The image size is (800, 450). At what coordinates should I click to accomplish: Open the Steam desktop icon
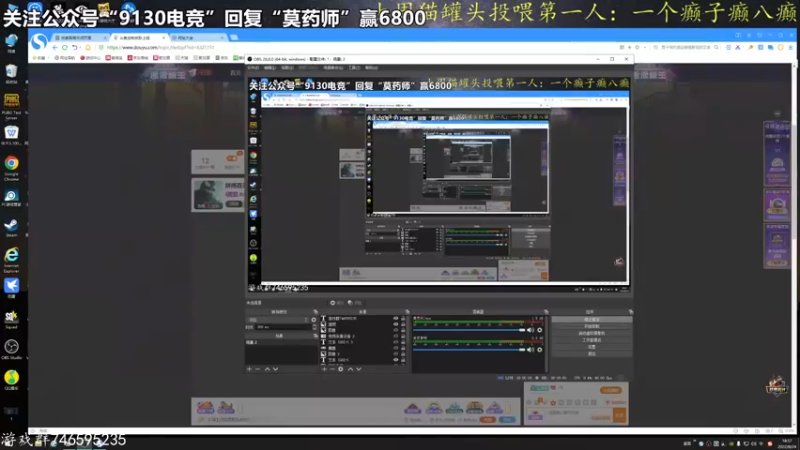point(11,227)
